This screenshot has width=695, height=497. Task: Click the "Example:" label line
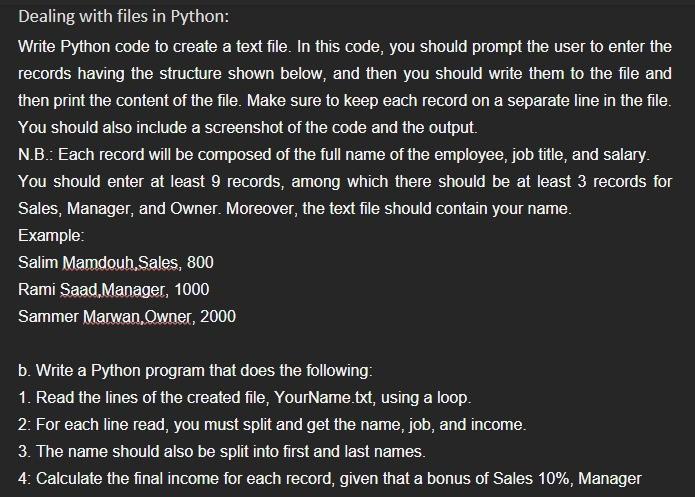51,235
